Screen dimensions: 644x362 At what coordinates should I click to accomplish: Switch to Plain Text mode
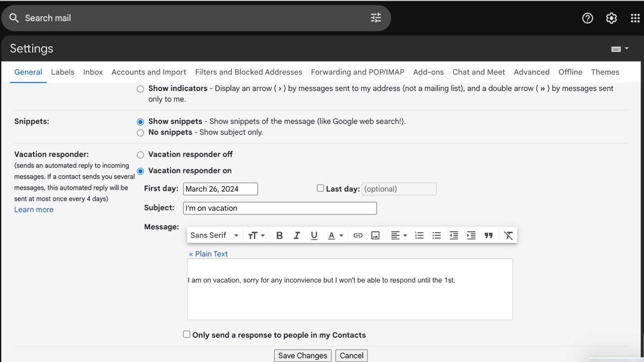click(x=208, y=254)
